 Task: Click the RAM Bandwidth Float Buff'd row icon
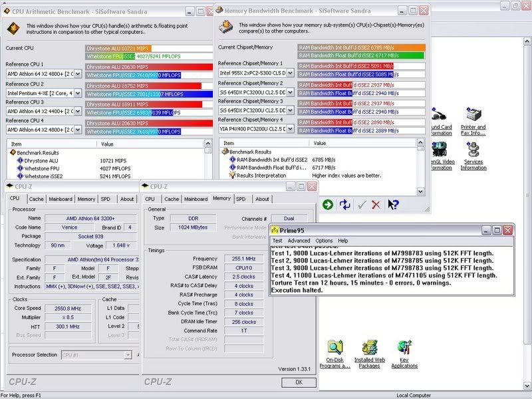click(x=232, y=168)
